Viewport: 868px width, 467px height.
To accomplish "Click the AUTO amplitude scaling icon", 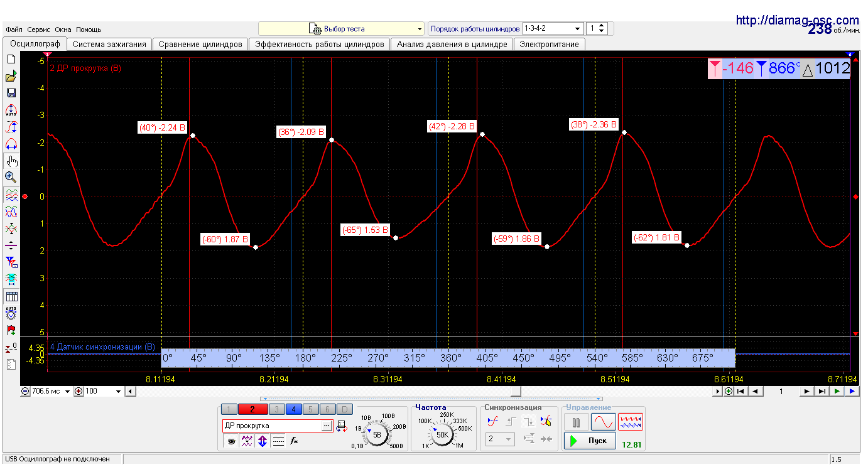I will [x=11, y=110].
